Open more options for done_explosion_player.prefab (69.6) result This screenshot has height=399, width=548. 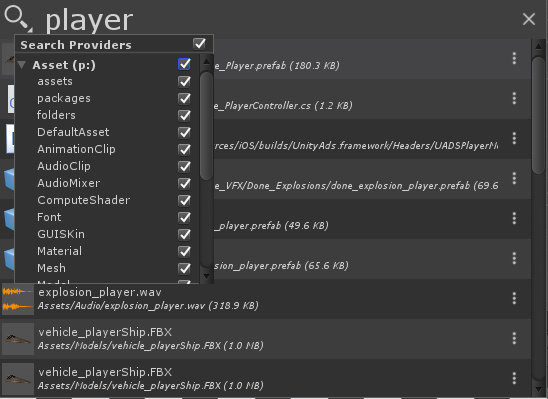coord(514,178)
